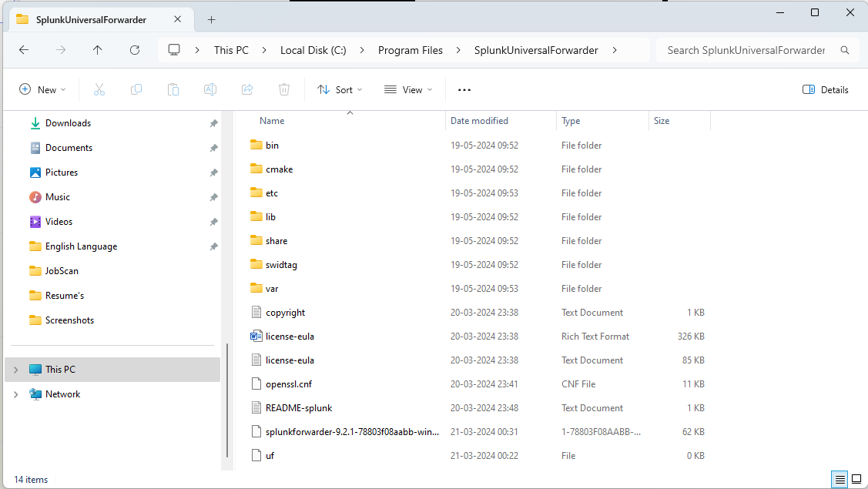This screenshot has width=868, height=489.
Task: Unpin Music using its pin icon
Action: tap(213, 197)
